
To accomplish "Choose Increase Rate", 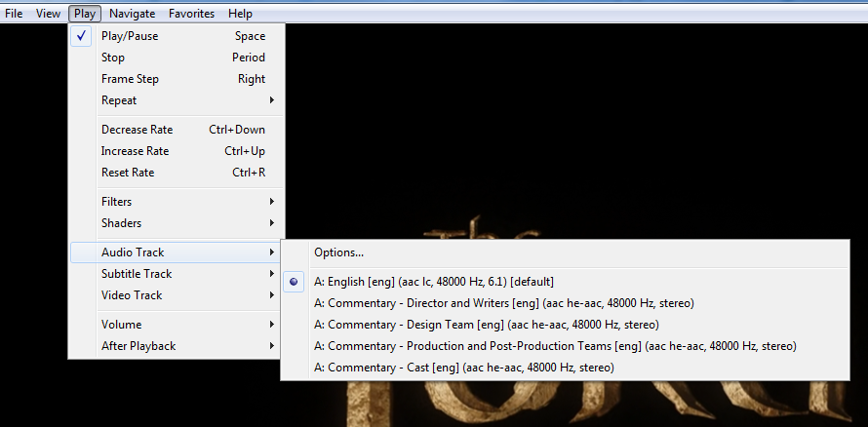I will coord(177,151).
